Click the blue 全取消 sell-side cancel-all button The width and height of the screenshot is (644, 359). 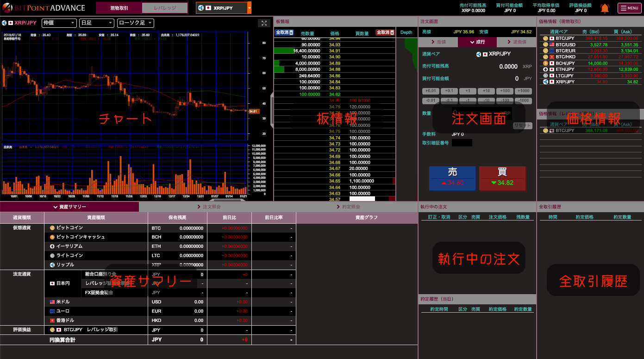pyautogui.click(x=285, y=32)
